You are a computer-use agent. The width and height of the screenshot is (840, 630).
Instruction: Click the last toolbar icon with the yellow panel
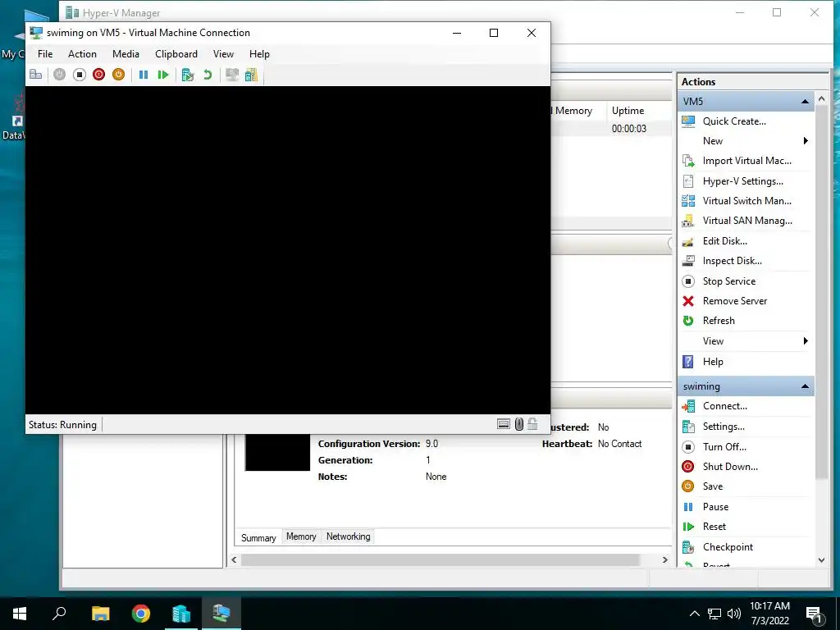[251, 75]
